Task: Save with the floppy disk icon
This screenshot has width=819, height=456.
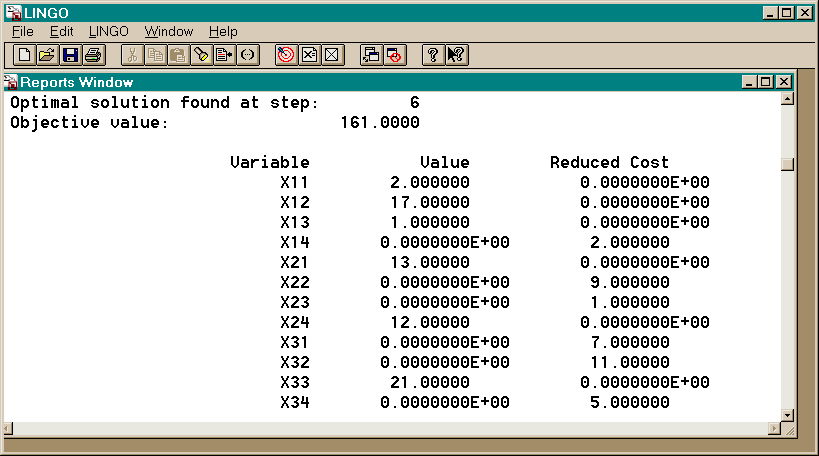Action: click(x=70, y=55)
